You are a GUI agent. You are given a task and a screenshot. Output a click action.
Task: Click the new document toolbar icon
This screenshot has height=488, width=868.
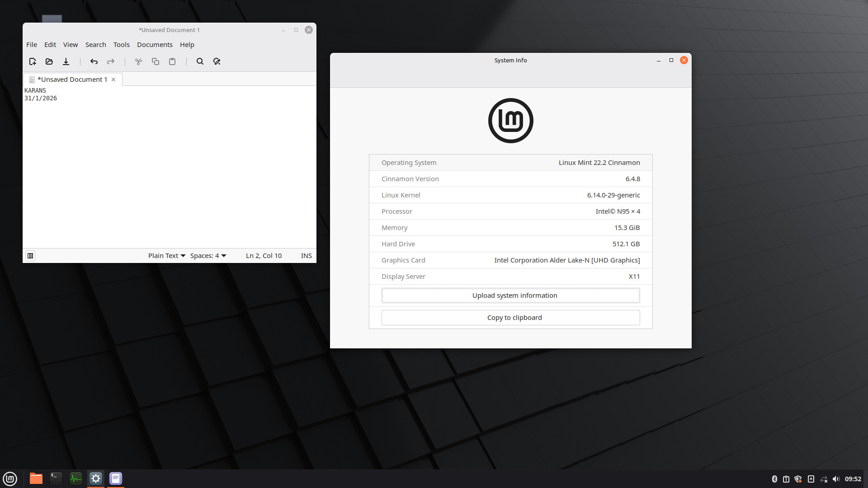click(33, 61)
